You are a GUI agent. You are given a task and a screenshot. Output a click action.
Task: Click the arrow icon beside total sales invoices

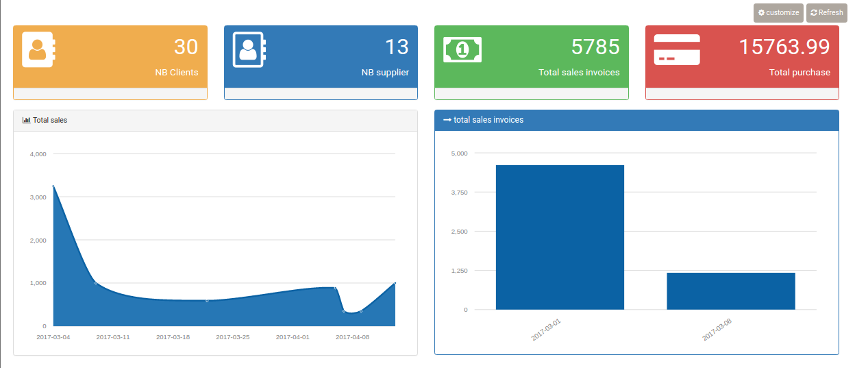click(447, 120)
